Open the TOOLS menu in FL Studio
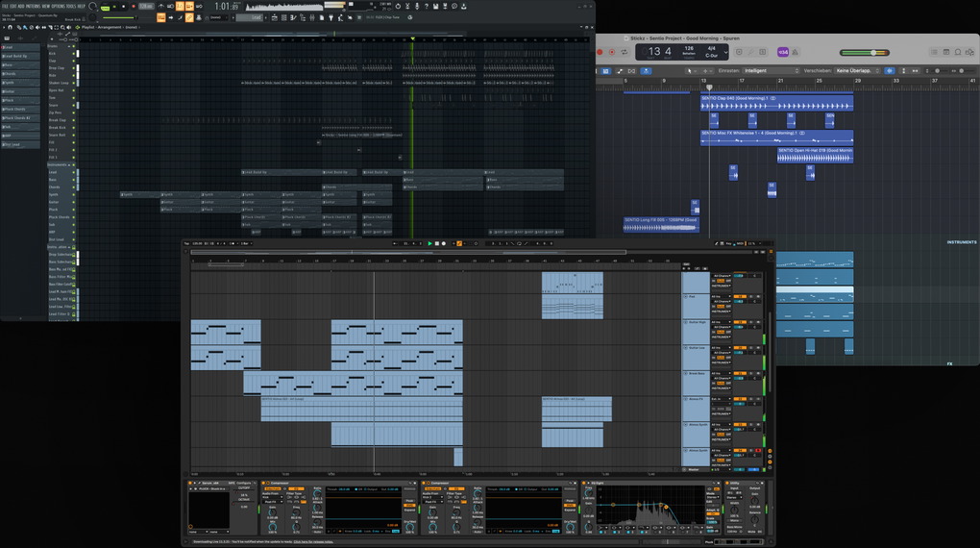This screenshot has height=548, width=980. point(71,7)
